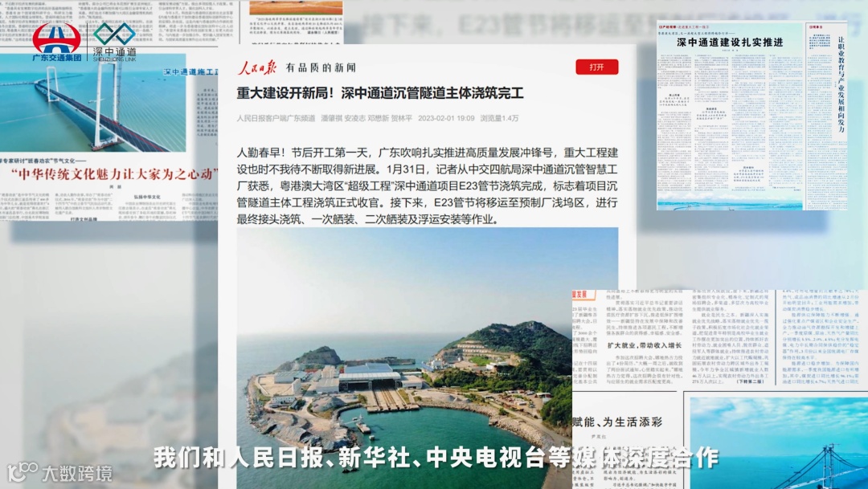Click the 广东交通集团 logo
The image size is (868, 489).
pos(56,42)
